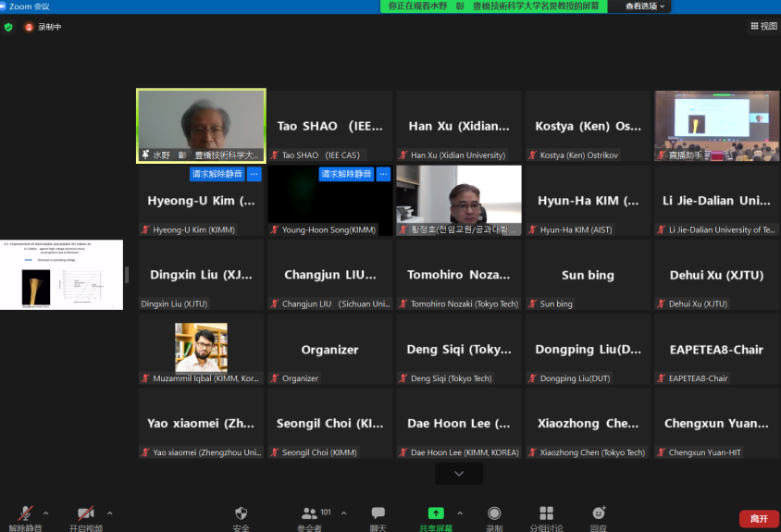Open the Reactions emoji menu

point(599,514)
